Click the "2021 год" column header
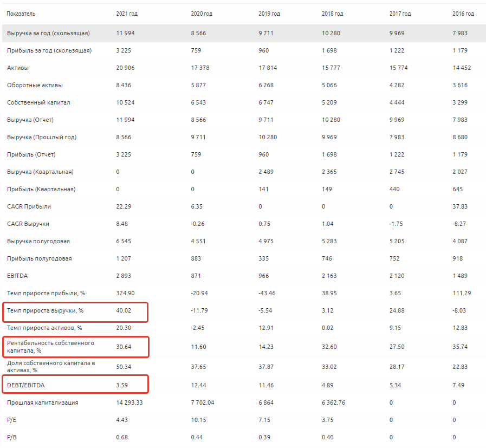The height and width of the screenshot is (448, 486). coord(127,14)
